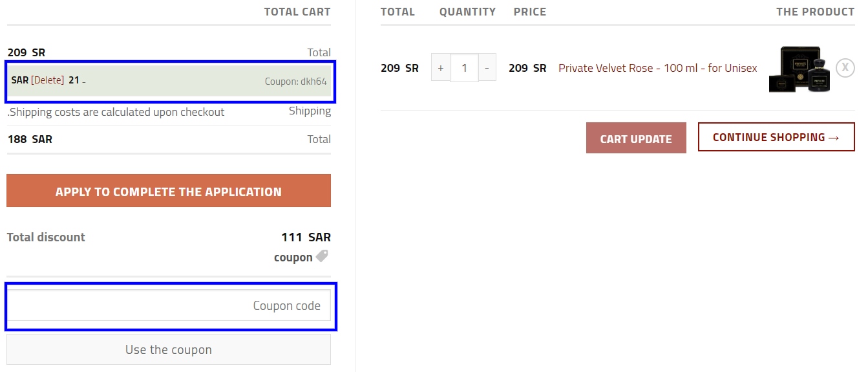Click the Quantity column header
Screen dimensions: 868x372
click(x=467, y=12)
